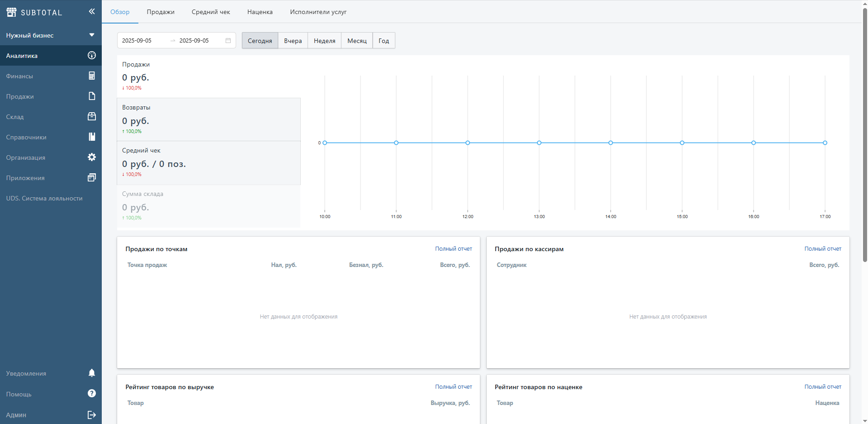Click the Приложения windows icon

[92, 177]
